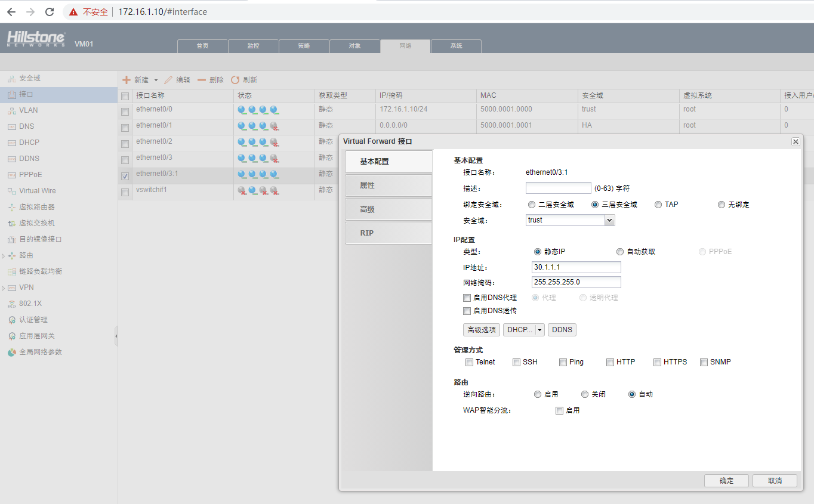The width and height of the screenshot is (814, 504).
Task: Open 虚拟交换机 sidebar item
Action: (x=36, y=223)
